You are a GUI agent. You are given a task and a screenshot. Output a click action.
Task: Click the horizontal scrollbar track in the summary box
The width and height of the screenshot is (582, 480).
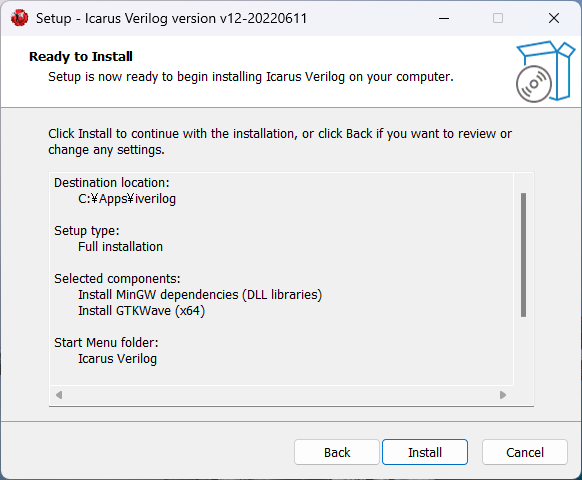(x=281, y=395)
